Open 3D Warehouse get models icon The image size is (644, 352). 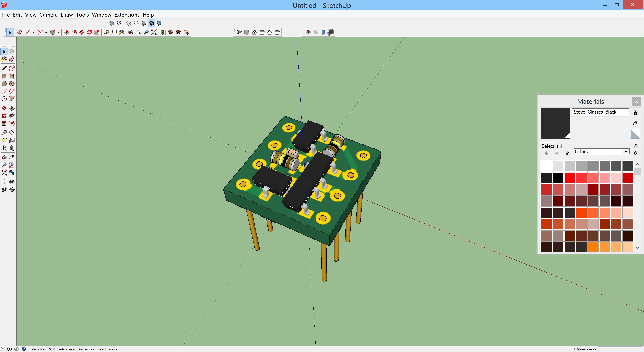(x=171, y=32)
